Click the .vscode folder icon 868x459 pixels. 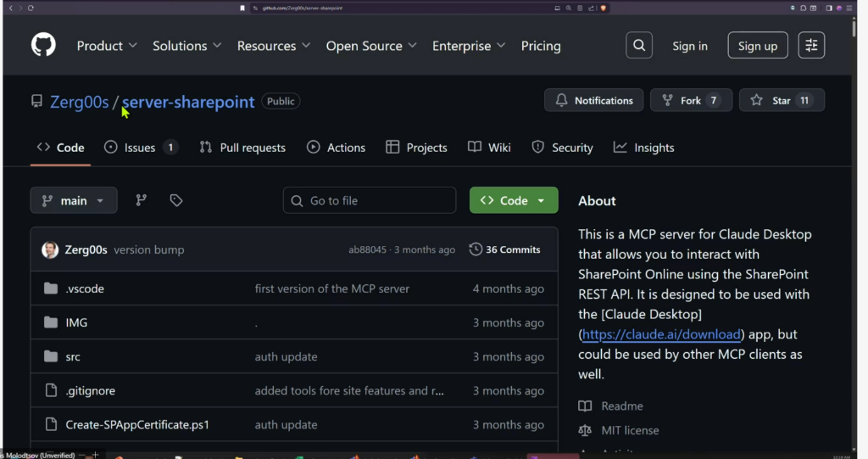coord(51,288)
